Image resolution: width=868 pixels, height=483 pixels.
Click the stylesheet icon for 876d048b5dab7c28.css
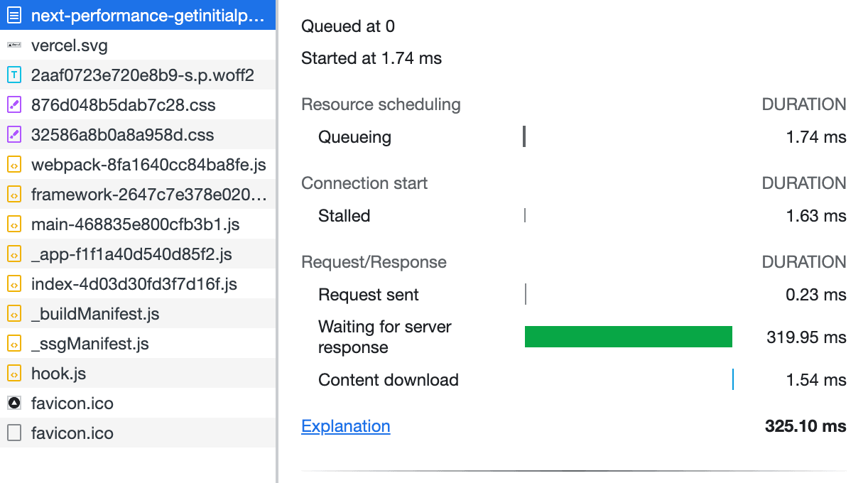(14, 105)
